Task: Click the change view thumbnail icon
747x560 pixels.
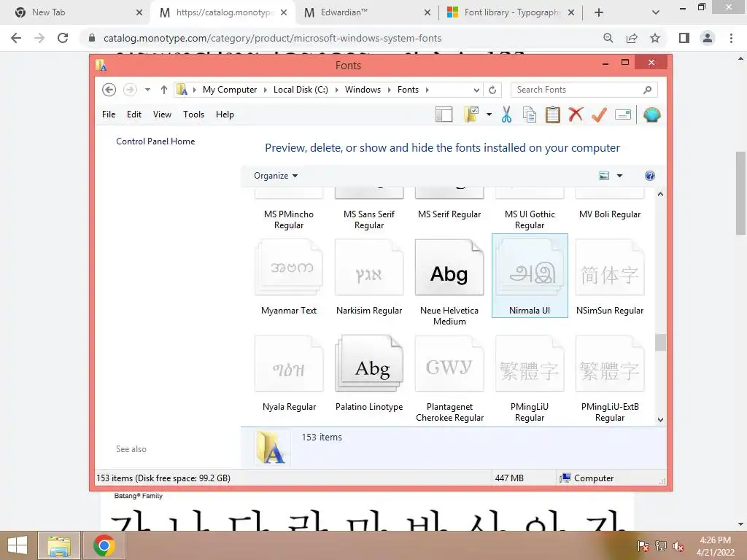Action: click(603, 176)
